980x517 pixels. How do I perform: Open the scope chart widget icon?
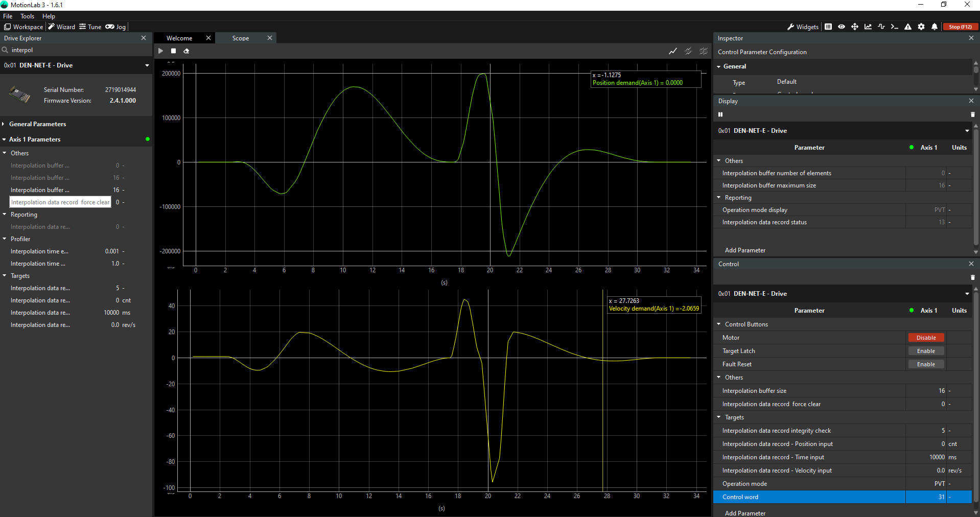pyautogui.click(x=868, y=27)
